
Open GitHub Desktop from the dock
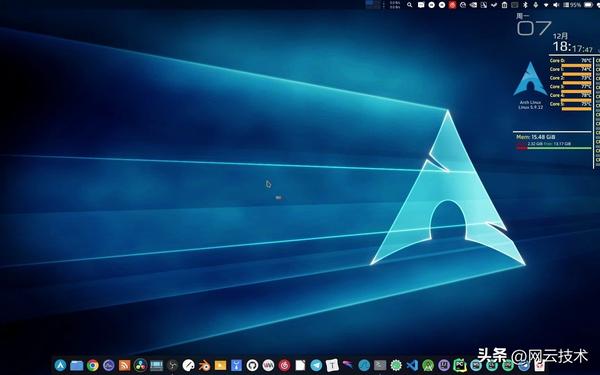pos(252,365)
